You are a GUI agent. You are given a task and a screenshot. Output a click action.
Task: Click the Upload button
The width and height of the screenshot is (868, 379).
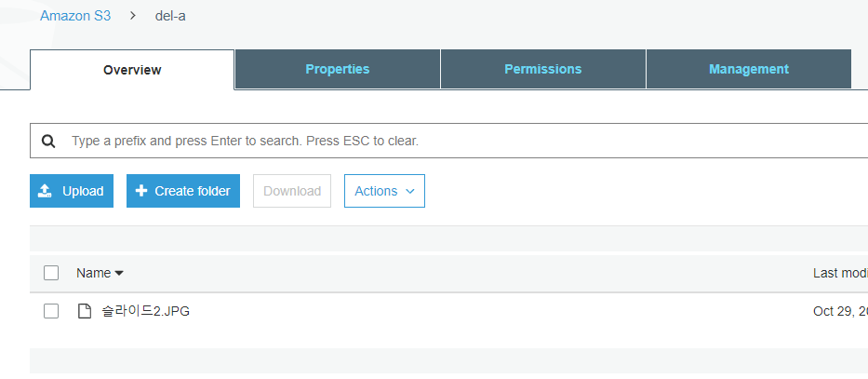[72, 191]
